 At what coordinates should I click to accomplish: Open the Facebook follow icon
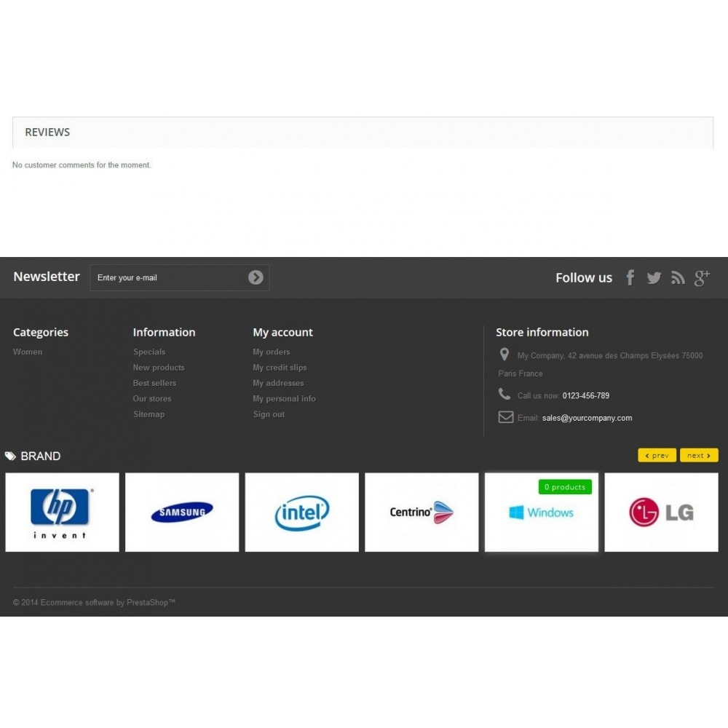[630, 277]
